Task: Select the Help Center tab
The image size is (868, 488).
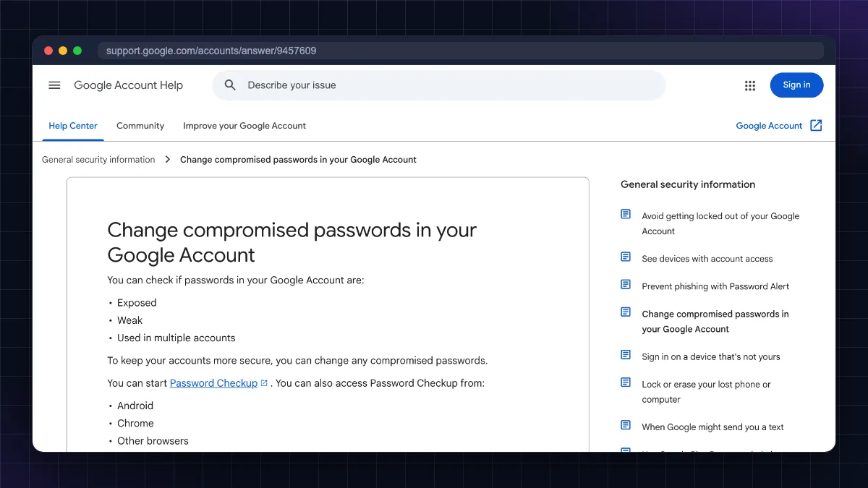Action: (x=73, y=126)
